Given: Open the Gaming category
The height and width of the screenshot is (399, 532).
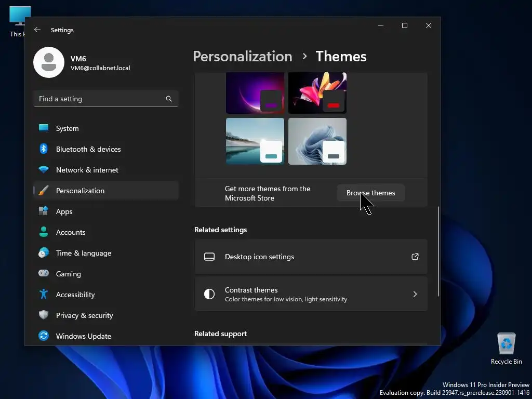Looking at the screenshot, I should 106,273.
